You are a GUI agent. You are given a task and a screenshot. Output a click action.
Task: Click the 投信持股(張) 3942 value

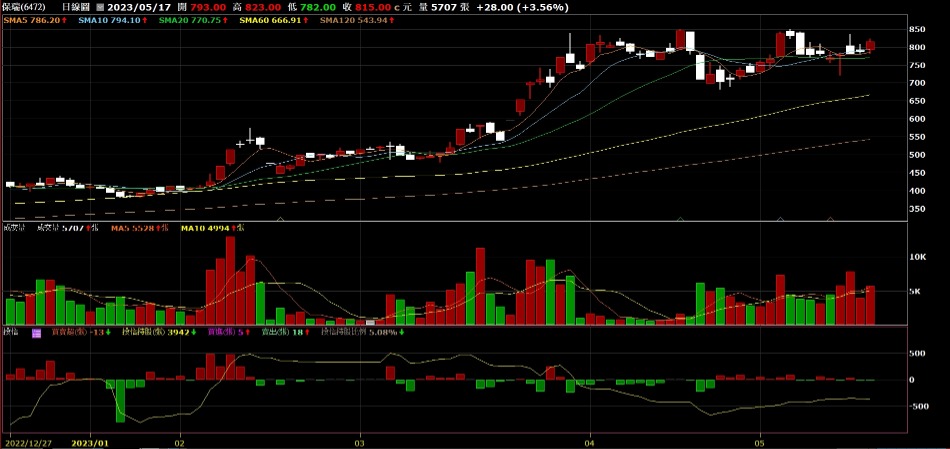158,333
